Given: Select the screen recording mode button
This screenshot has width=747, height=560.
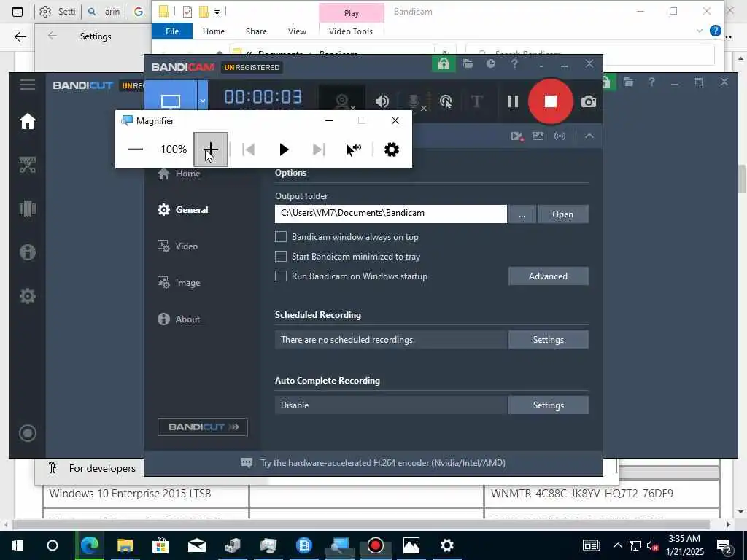Looking at the screenshot, I should [x=171, y=101].
